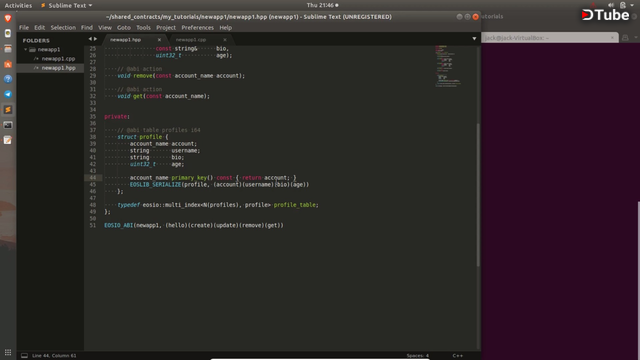Go to next tab arrow
Image resolution: width=640 pixels, height=360 pixels.
click(96, 39)
